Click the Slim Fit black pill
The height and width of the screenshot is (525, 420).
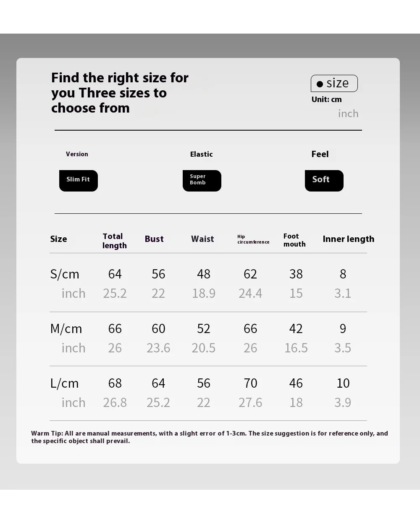pyautogui.click(x=79, y=181)
